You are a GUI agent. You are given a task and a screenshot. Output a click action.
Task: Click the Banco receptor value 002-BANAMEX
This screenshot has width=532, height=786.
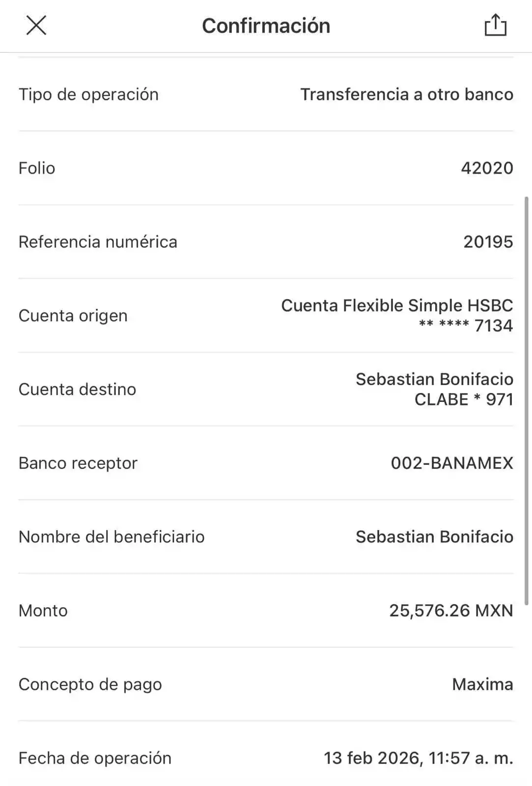pos(452,463)
